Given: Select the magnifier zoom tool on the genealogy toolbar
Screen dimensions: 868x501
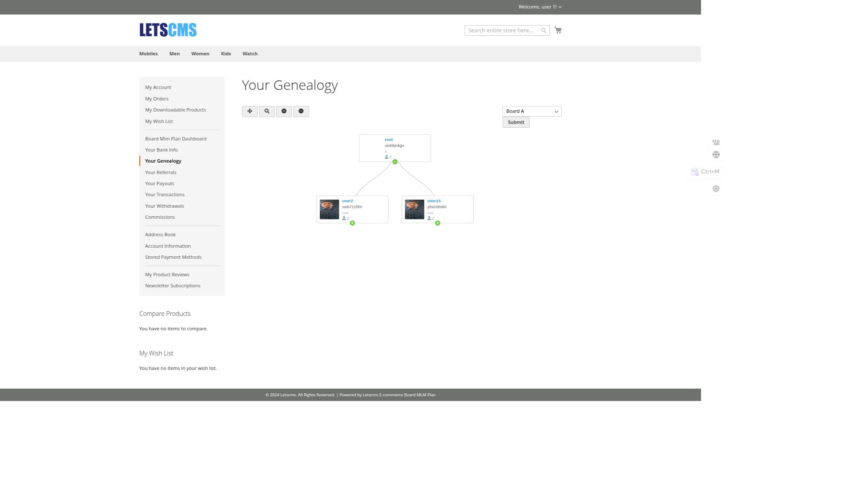Looking at the screenshot, I should click(x=267, y=111).
